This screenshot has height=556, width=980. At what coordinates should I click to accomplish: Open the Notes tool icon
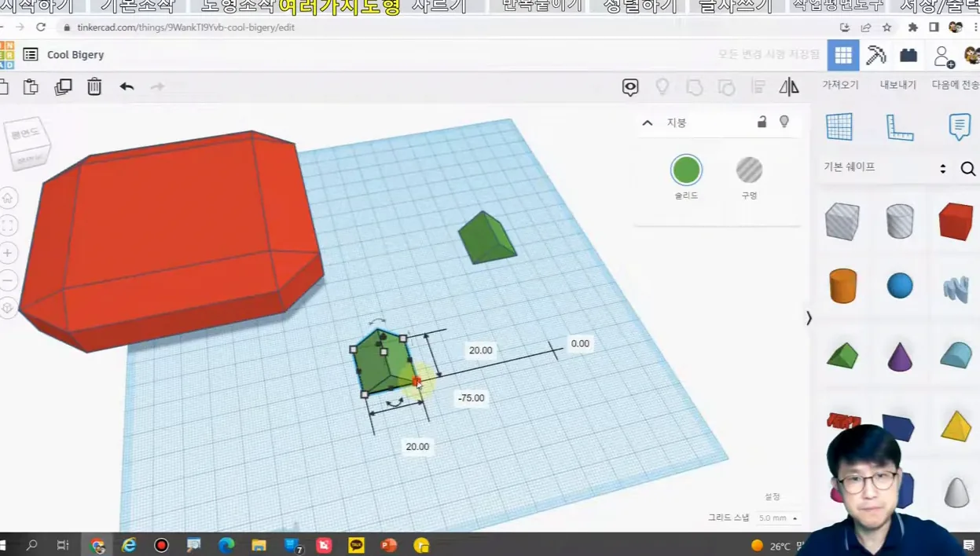coord(959,126)
